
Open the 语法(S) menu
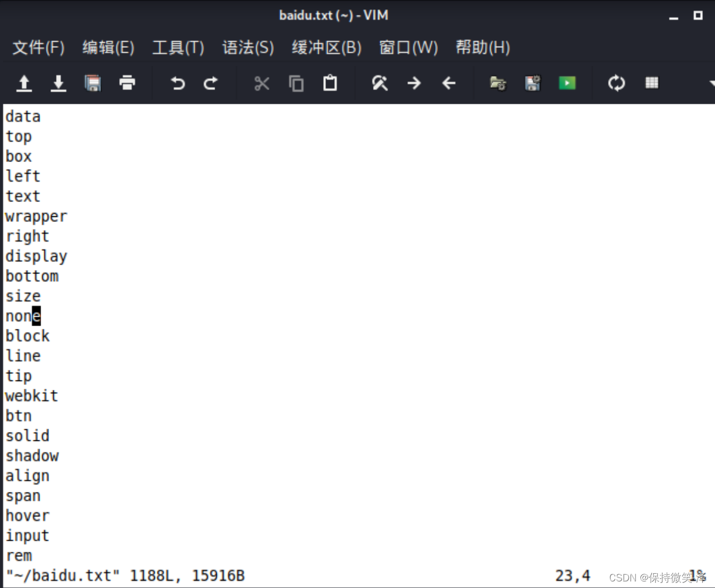coord(248,48)
